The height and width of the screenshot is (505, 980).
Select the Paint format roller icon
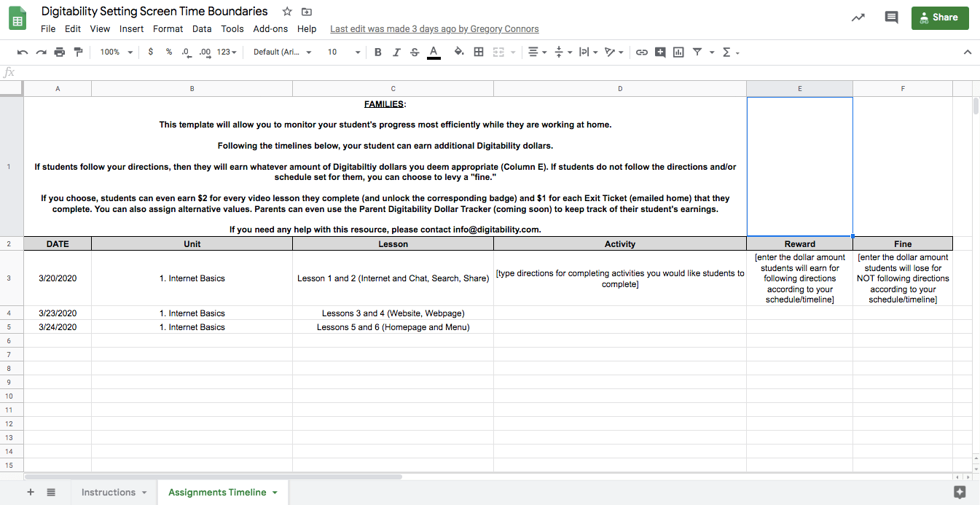78,52
